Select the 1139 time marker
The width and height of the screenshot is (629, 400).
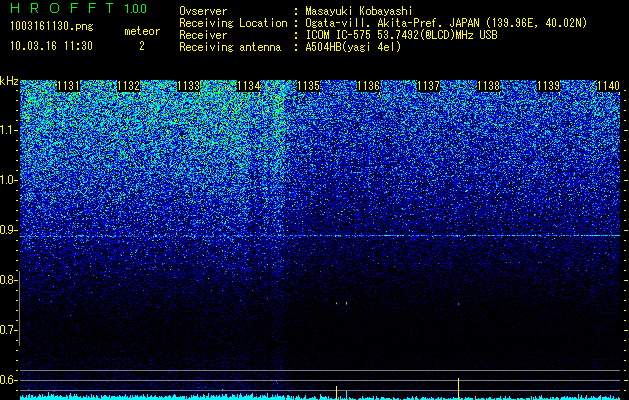[548, 86]
